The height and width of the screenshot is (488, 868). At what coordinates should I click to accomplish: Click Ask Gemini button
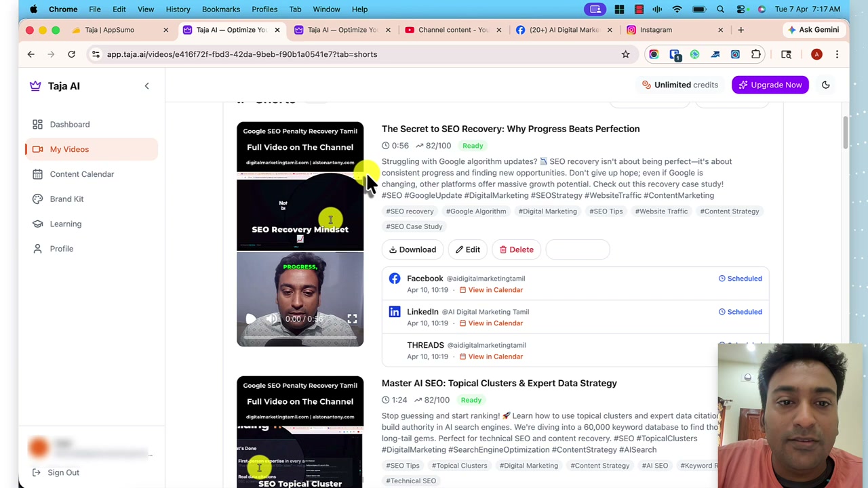(x=813, y=30)
